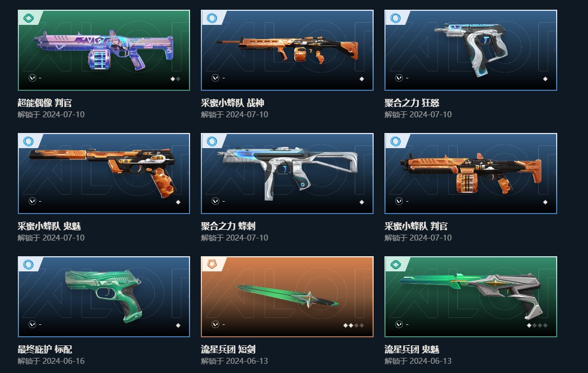Viewport: 588px width, 373px height.
Task: Click the 最终庇护 标配 skin title
Action: click(x=45, y=349)
